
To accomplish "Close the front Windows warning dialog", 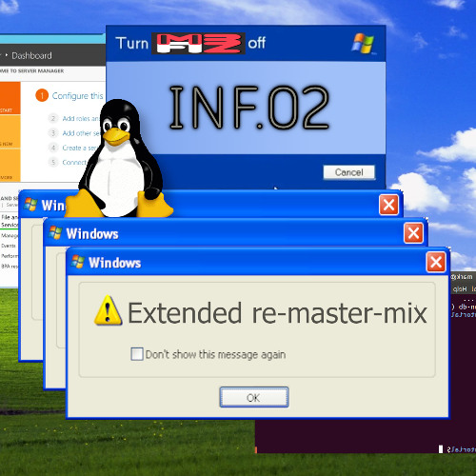I will click(436, 263).
